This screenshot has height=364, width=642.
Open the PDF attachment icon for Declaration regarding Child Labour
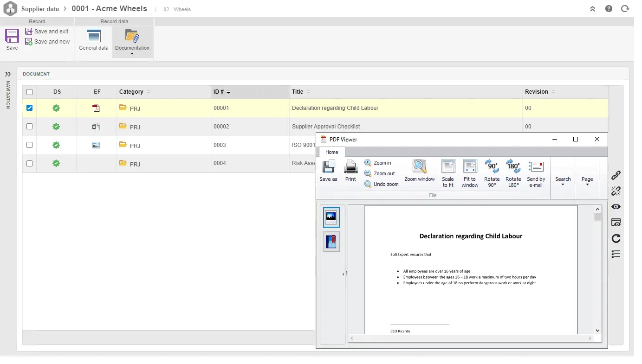click(96, 108)
